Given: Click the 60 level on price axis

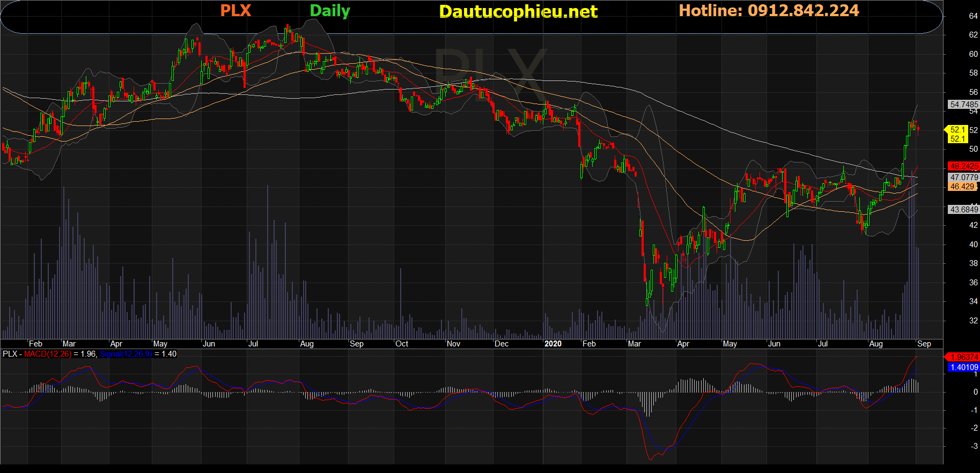Looking at the screenshot, I should (x=973, y=54).
